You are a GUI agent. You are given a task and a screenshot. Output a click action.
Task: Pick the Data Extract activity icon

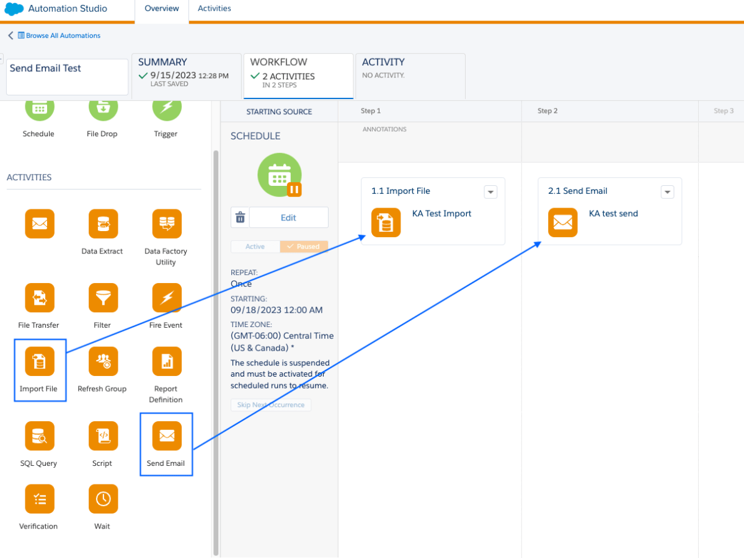tap(103, 224)
